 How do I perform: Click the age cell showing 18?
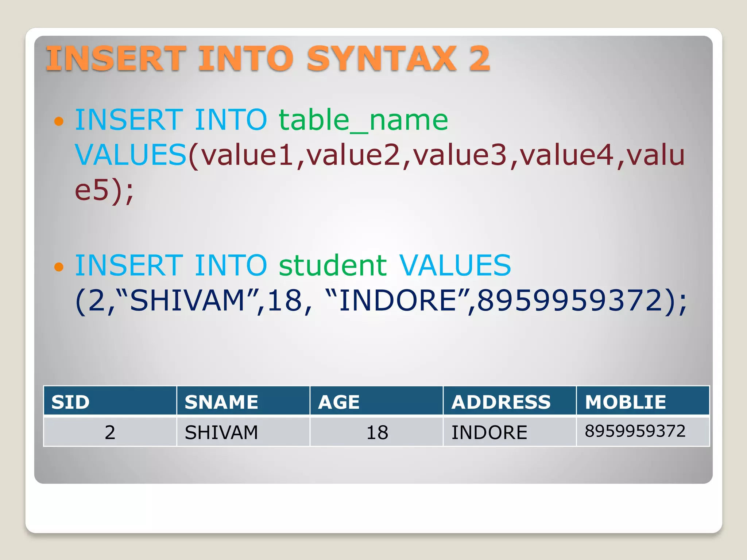(376, 432)
